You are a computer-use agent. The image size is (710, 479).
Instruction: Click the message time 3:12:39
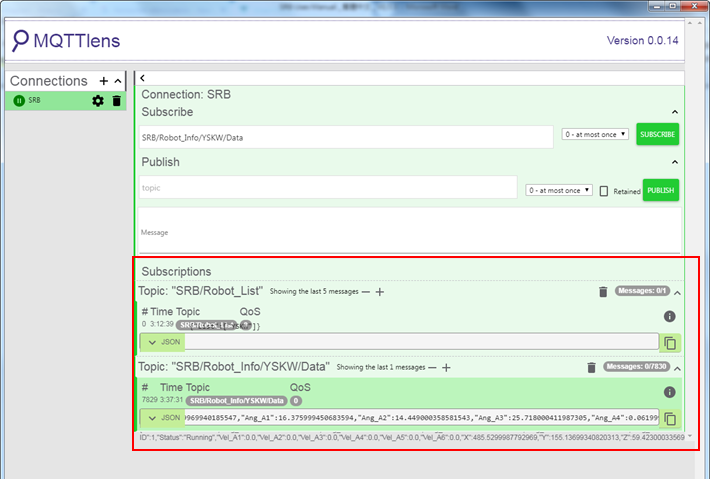coord(162,324)
